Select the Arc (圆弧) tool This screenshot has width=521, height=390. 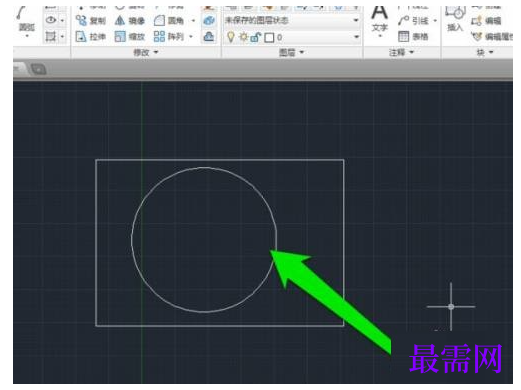(x=26, y=21)
